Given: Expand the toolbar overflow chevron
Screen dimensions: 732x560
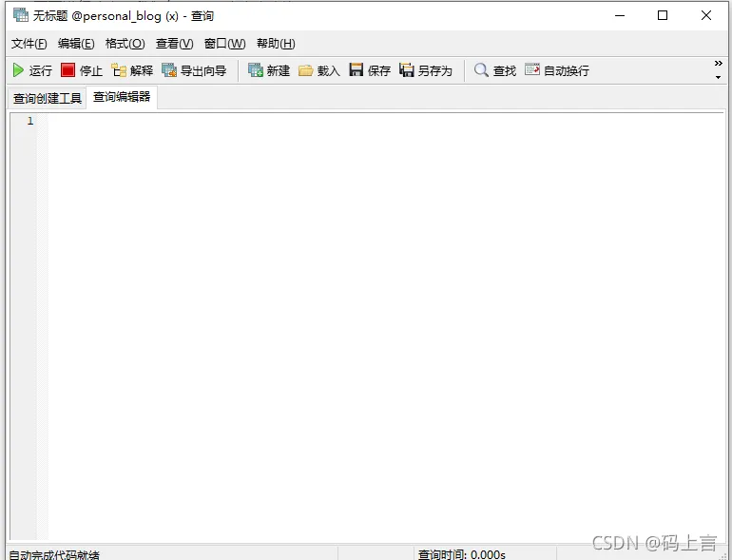Looking at the screenshot, I should (719, 63).
